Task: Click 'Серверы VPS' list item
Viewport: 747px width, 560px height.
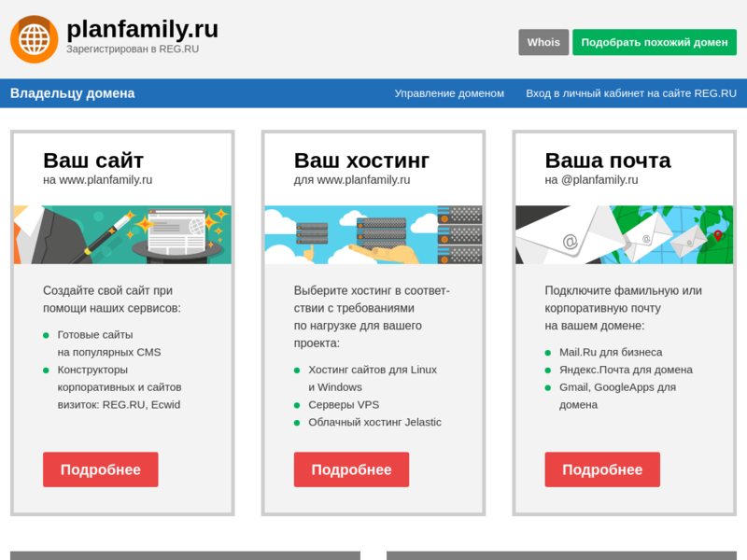Action: click(x=344, y=405)
